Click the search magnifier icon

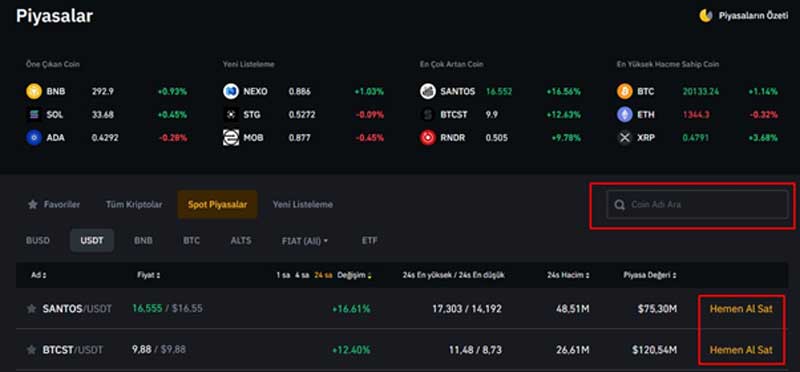click(x=619, y=205)
